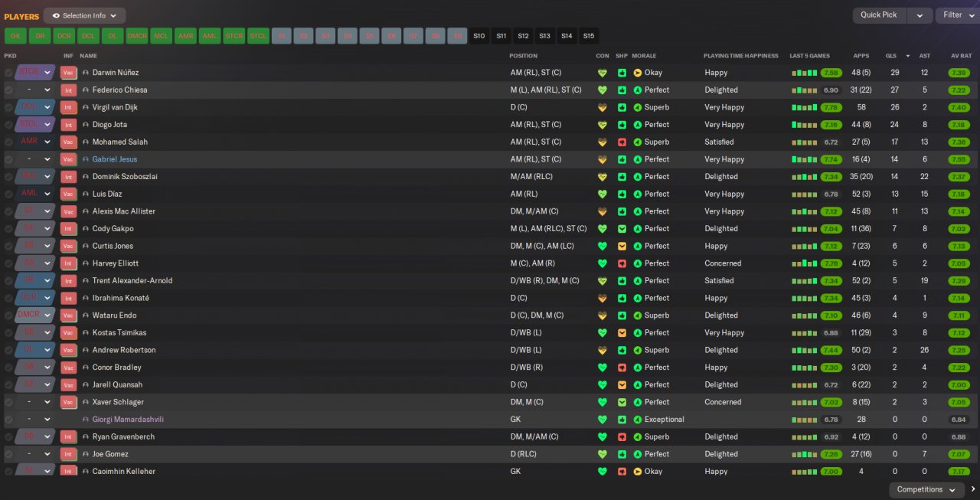Click Federico Chiesa's Int status icon
Viewport: 980px width, 500px height.
[69, 90]
